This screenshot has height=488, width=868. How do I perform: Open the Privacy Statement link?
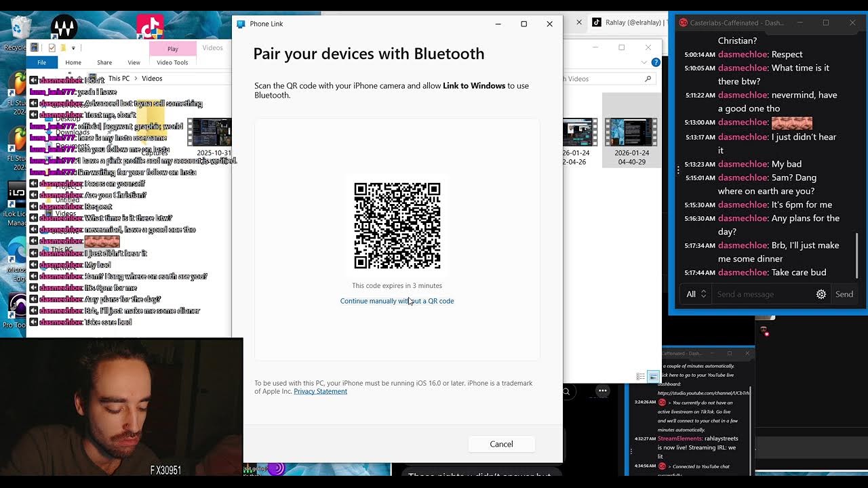pos(320,391)
